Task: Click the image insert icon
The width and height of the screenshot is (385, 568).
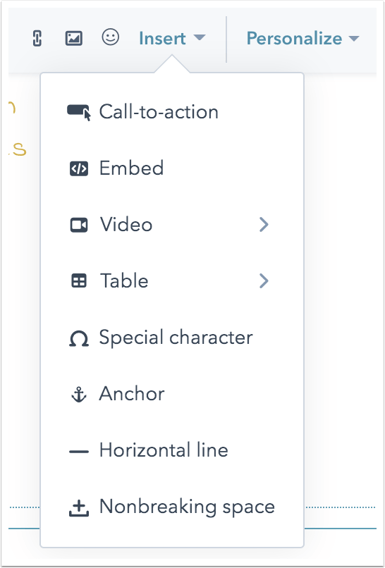Action: pyautogui.click(x=74, y=38)
